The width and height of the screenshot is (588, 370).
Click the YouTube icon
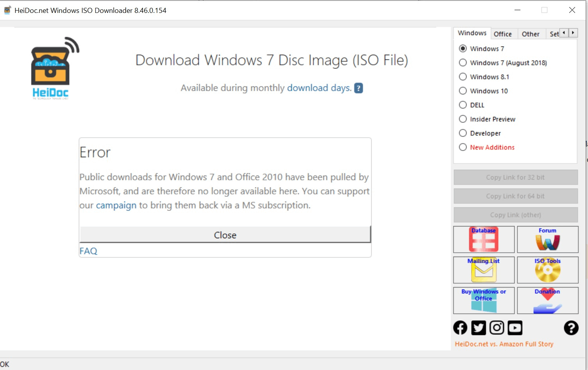(x=515, y=328)
